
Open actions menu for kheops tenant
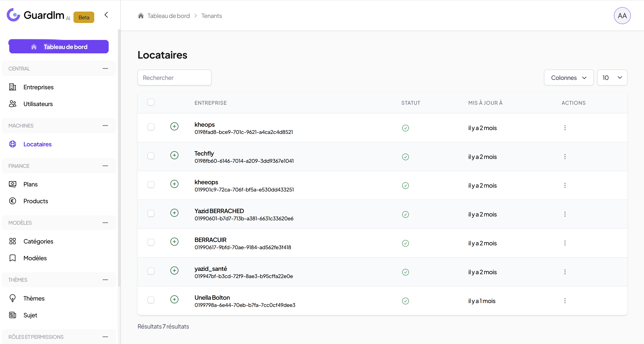565,128
